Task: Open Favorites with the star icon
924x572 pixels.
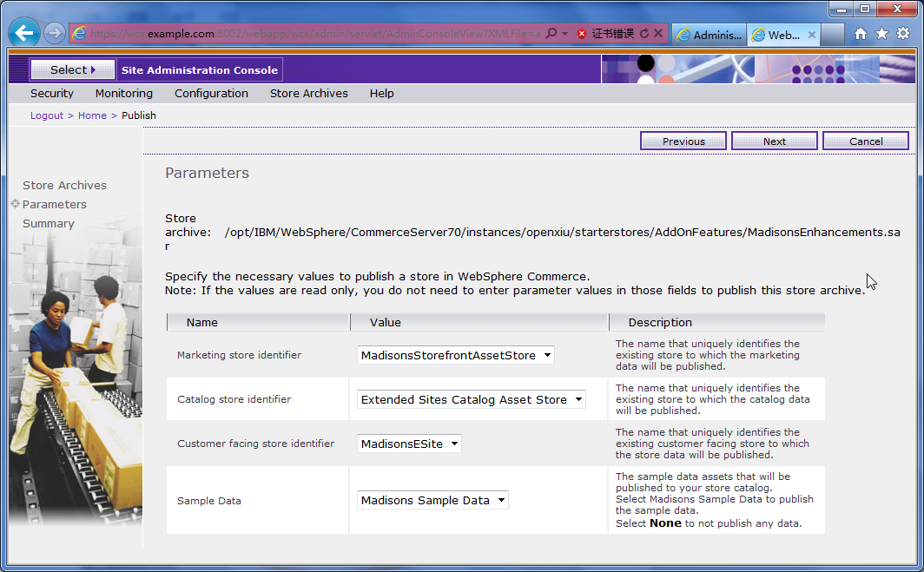Action: pos(881,34)
